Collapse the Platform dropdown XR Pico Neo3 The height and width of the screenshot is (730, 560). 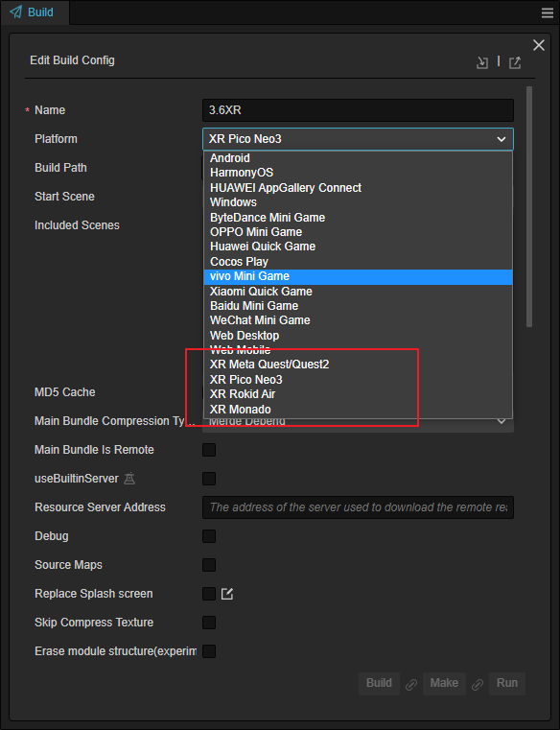coord(358,139)
